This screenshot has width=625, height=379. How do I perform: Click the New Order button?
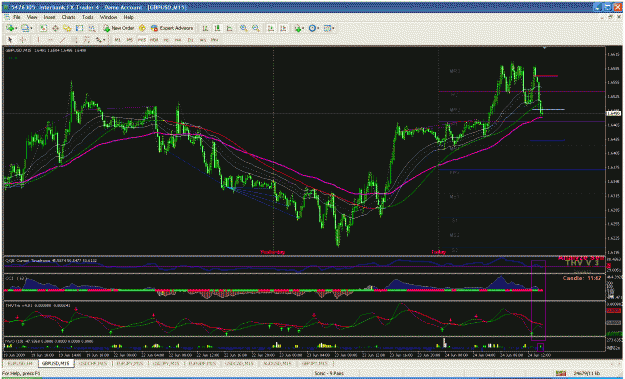click(119, 28)
